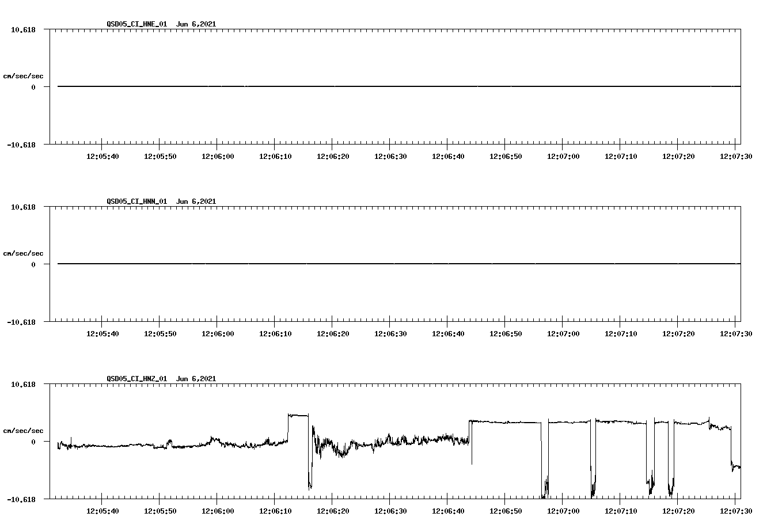The height and width of the screenshot is (532, 782).
Task: Select the 10.618 upper limit on HNN plot
Action: 23,207
